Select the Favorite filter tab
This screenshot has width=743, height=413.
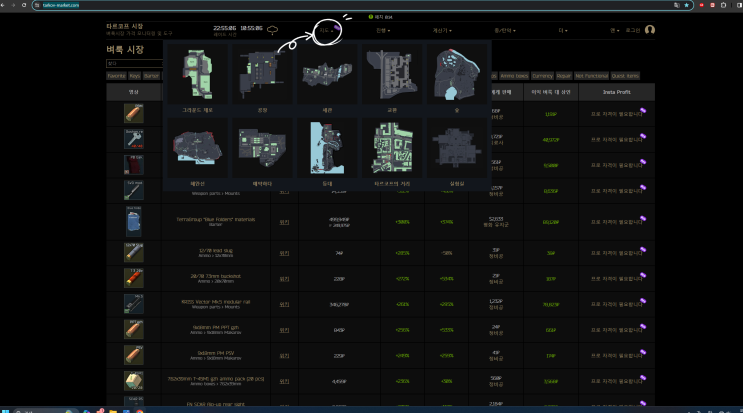pos(116,76)
